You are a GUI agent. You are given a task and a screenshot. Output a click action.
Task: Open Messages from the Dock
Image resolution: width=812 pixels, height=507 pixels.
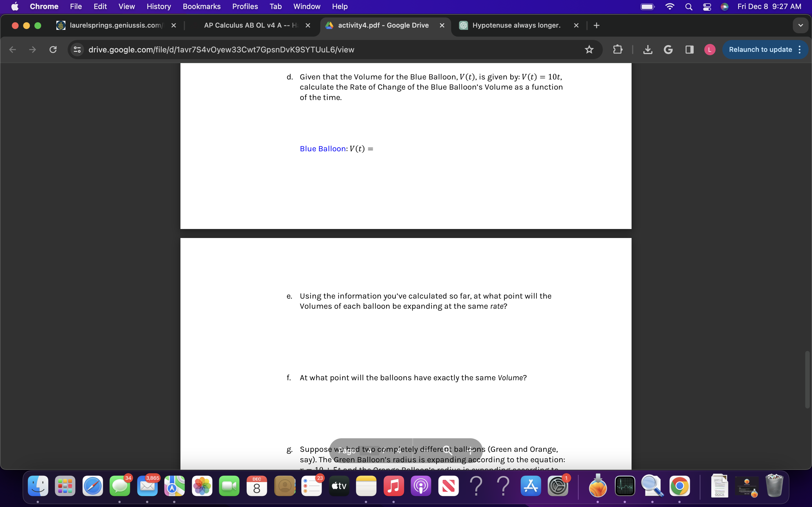point(120,486)
